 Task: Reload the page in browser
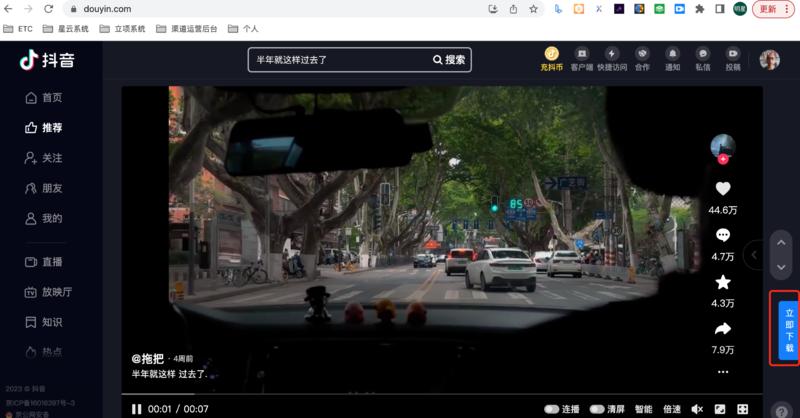pos(48,9)
